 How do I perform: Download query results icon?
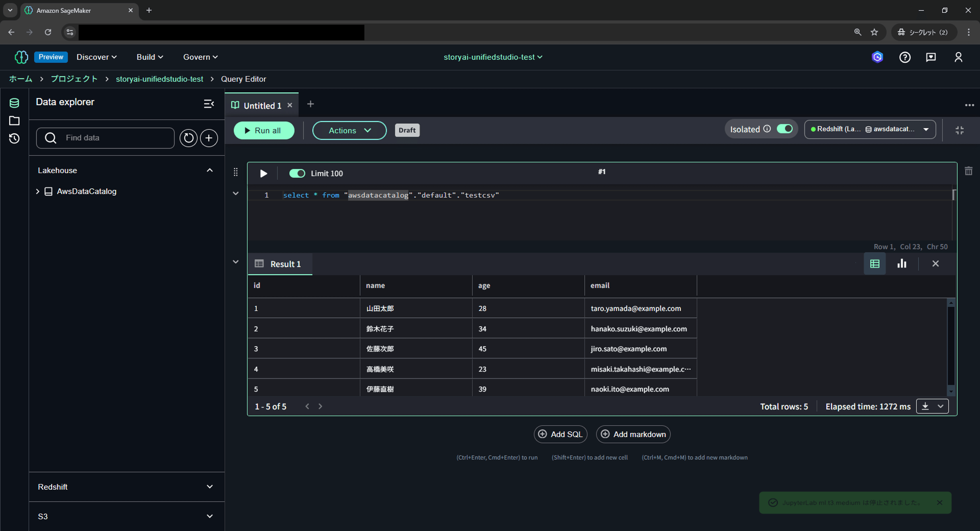(x=925, y=406)
